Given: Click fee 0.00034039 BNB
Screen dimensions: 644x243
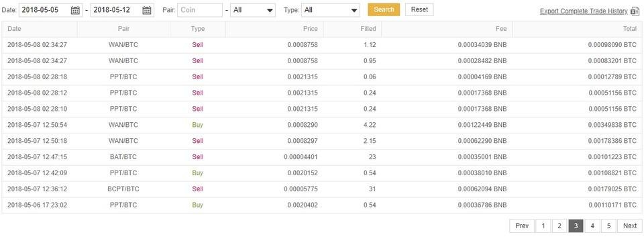Looking at the screenshot, I should click(x=482, y=45).
